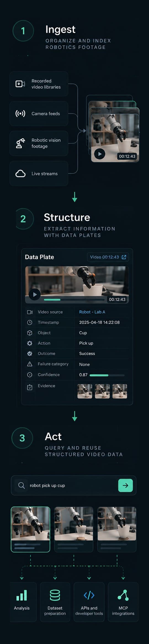Image resolution: width=149 pixels, height=644 pixels.
Task: Click the 'Cup' object value
Action: coord(83,333)
